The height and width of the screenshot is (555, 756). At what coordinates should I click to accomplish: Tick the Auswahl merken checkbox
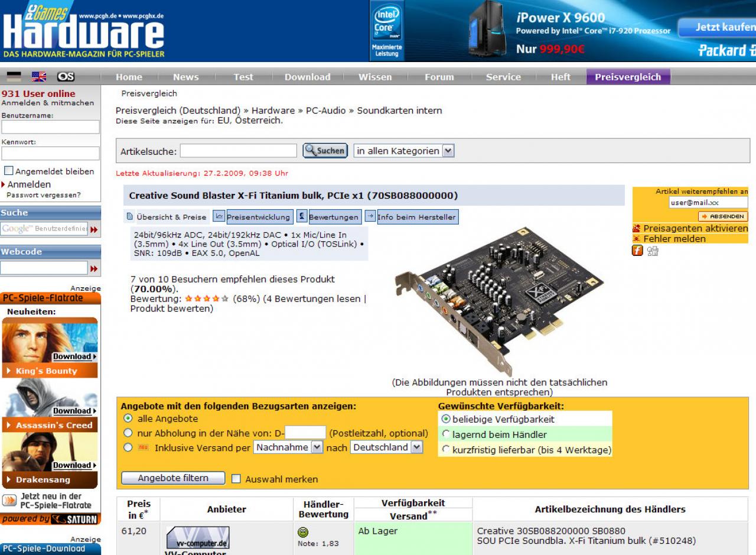[x=236, y=479]
